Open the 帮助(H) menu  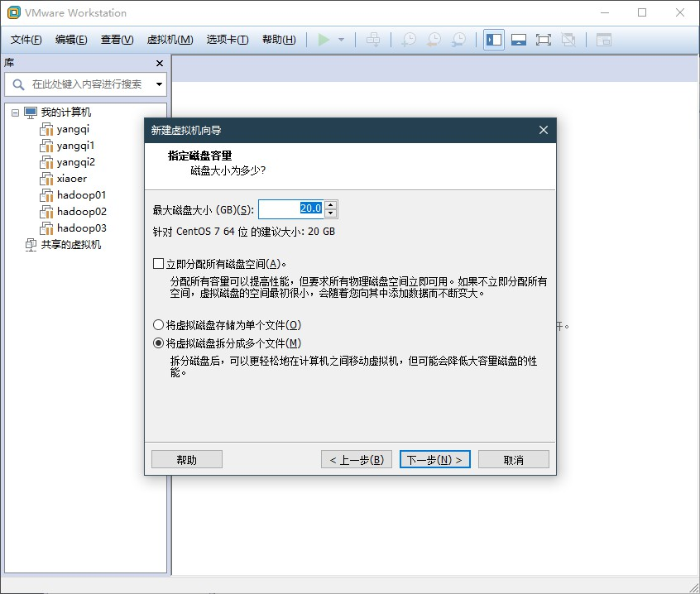279,40
